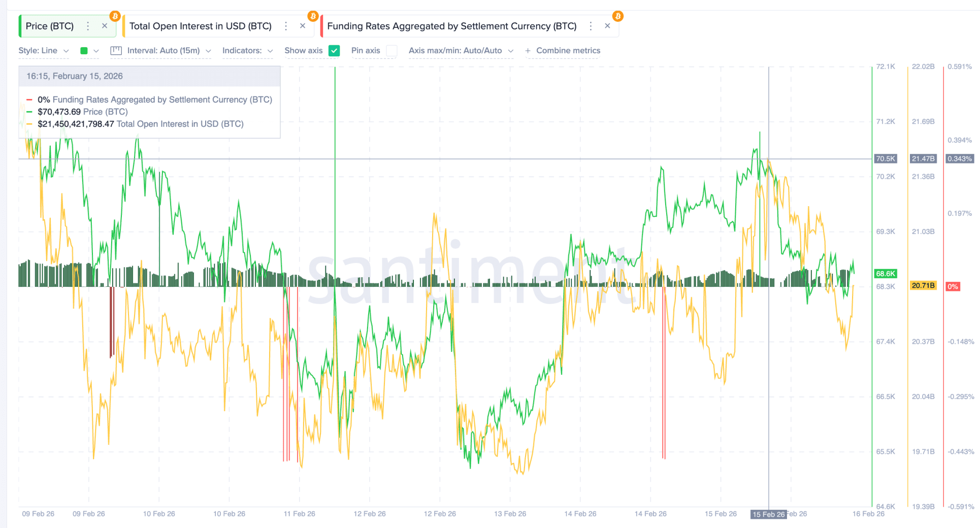Open Total Open Interest three-dot menu
The width and height of the screenshot is (980, 528).
286,26
